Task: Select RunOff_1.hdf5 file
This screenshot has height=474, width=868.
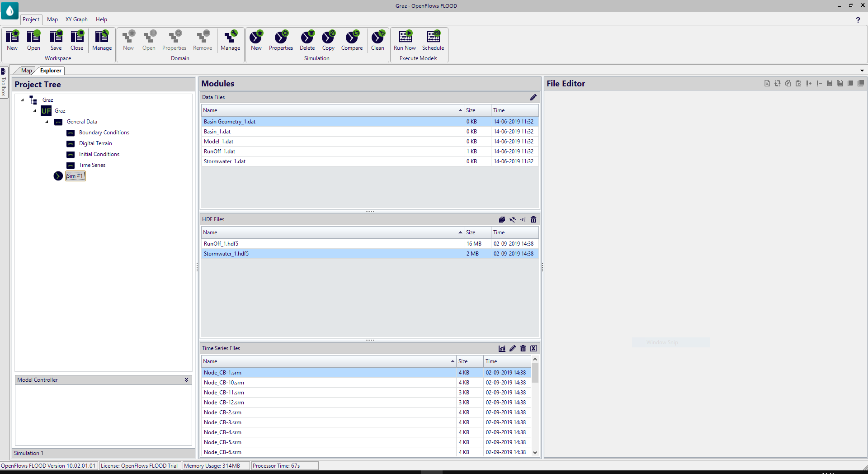Action: coord(370,244)
